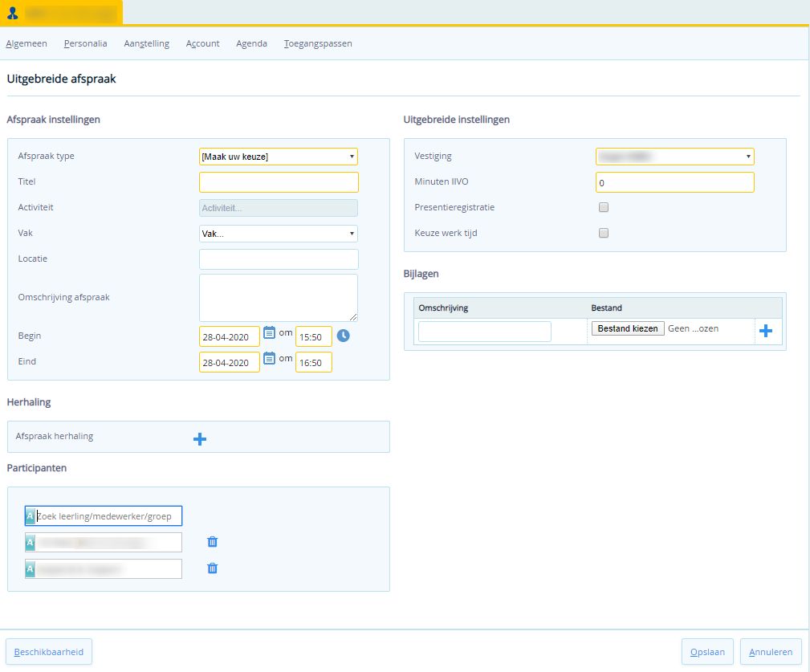Select the Account tab
This screenshot has height=672, width=810.
point(202,43)
